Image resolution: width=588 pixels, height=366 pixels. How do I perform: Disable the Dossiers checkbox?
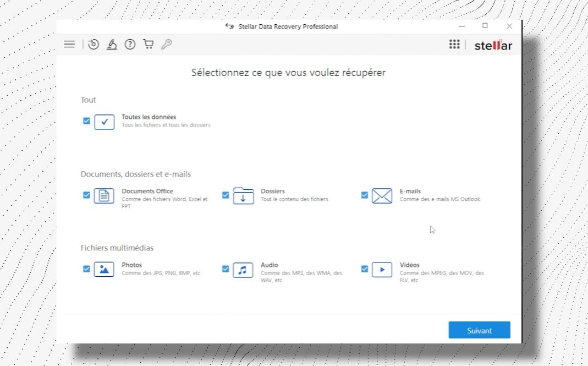click(226, 195)
